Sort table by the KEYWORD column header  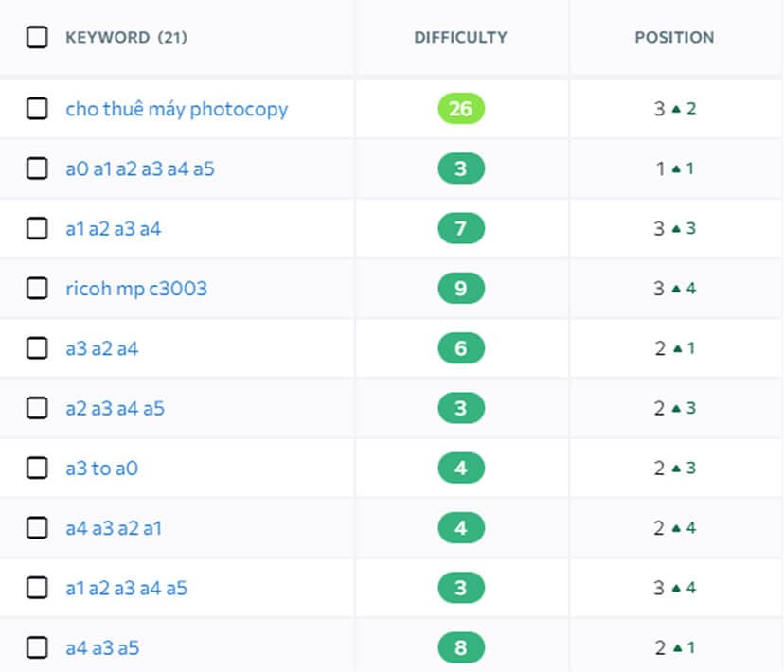click(x=107, y=38)
